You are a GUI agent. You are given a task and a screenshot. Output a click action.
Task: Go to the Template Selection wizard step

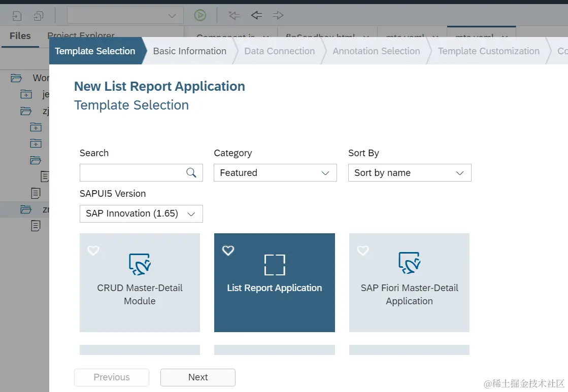click(x=95, y=51)
